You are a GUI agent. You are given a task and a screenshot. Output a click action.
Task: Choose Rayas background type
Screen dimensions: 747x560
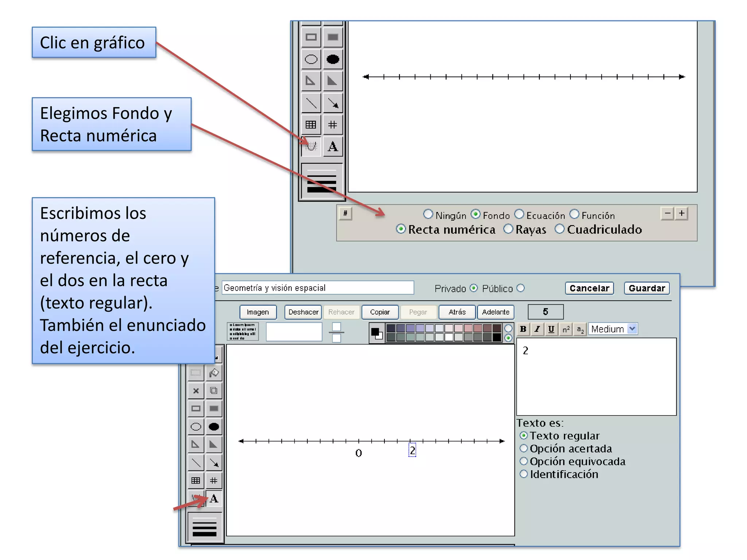pyautogui.click(x=508, y=229)
